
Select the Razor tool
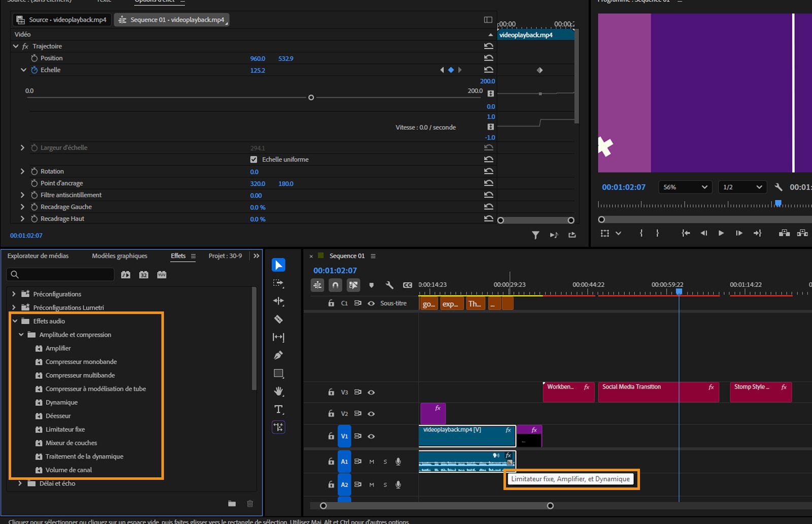(278, 319)
